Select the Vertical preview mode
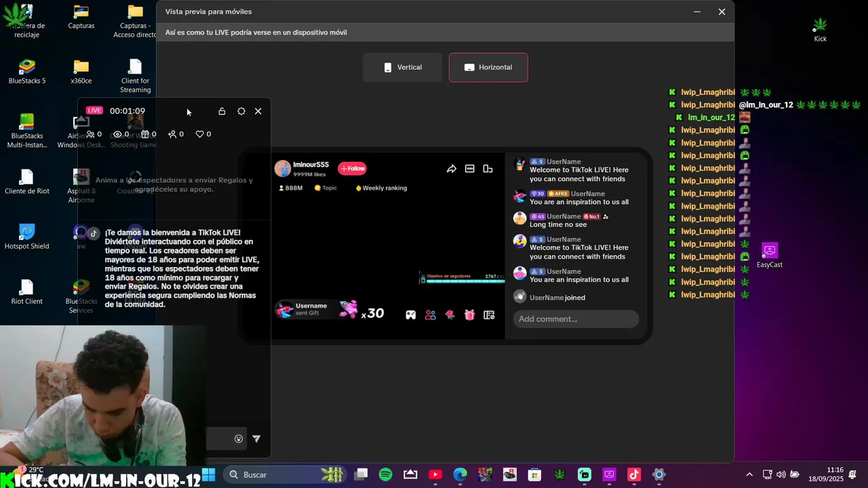 (403, 67)
